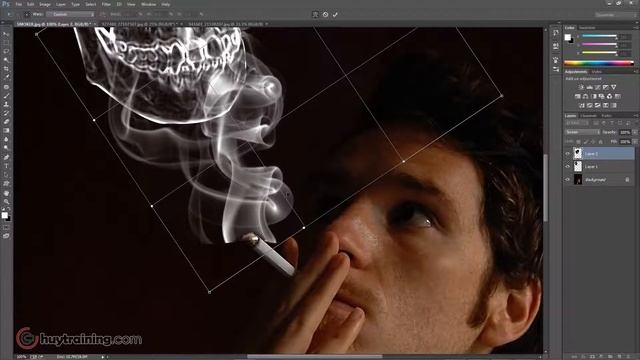Switch to the third document tab

point(226,24)
